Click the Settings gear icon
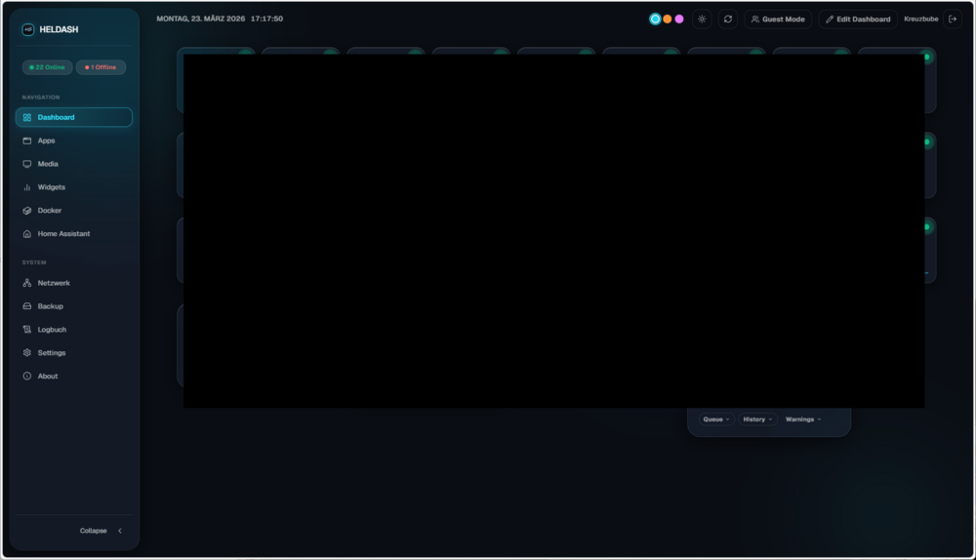976x560 pixels. pos(26,353)
